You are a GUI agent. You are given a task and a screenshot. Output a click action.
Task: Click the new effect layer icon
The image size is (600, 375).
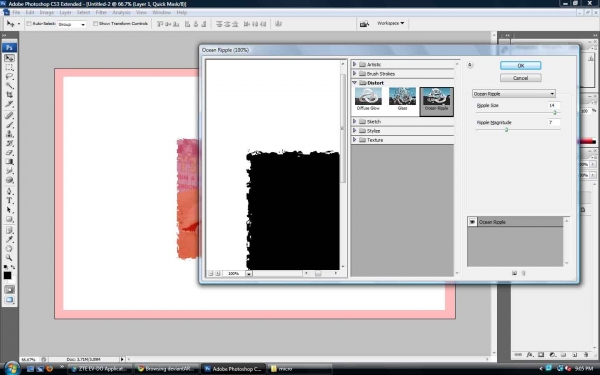514,273
